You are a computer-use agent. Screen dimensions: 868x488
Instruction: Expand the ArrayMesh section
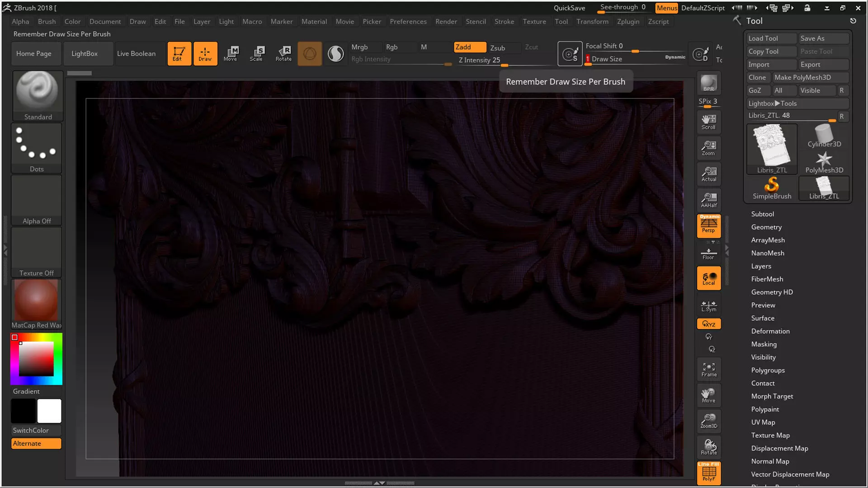[768, 240]
